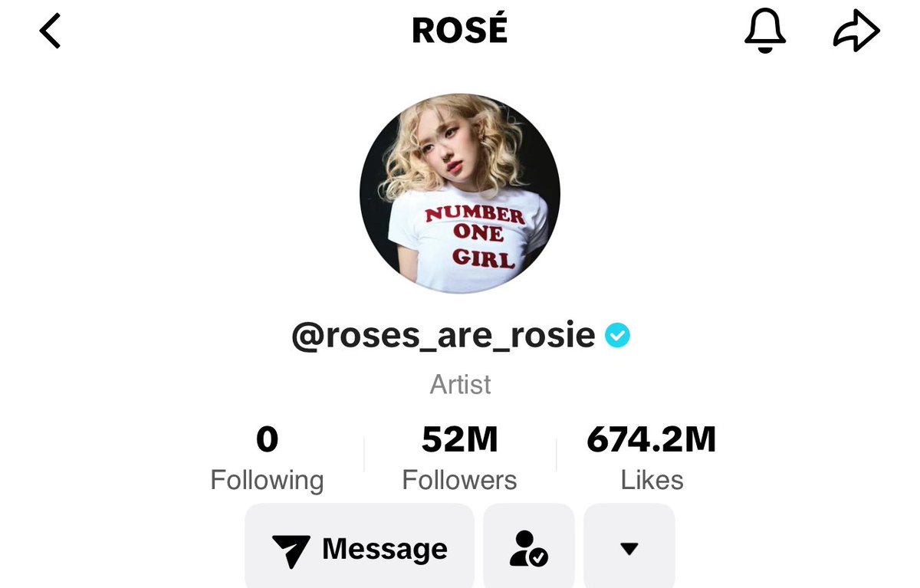920x588 pixels.
Task: Tap the notification bell icon
Action: tap(765, 32)
